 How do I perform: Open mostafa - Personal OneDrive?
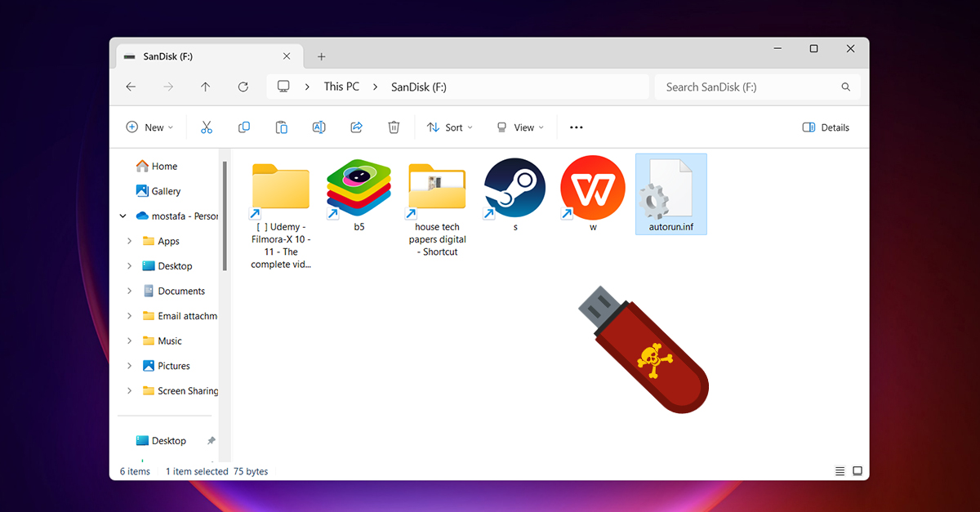coord(177,216)
